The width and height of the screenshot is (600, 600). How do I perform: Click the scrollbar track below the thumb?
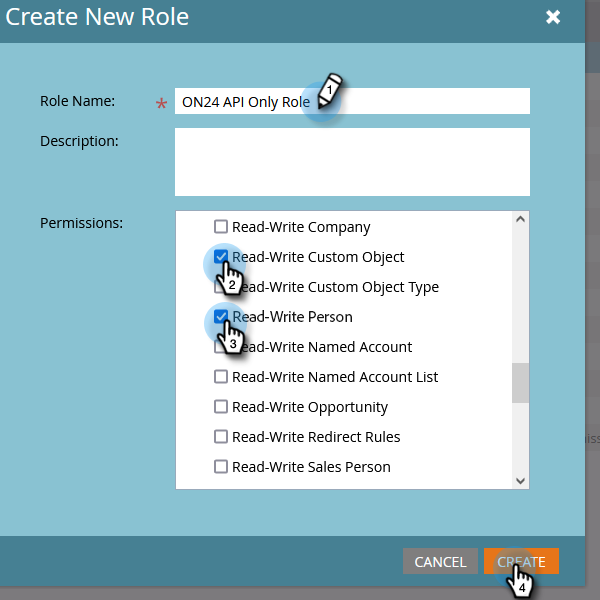tap(520, 437)
